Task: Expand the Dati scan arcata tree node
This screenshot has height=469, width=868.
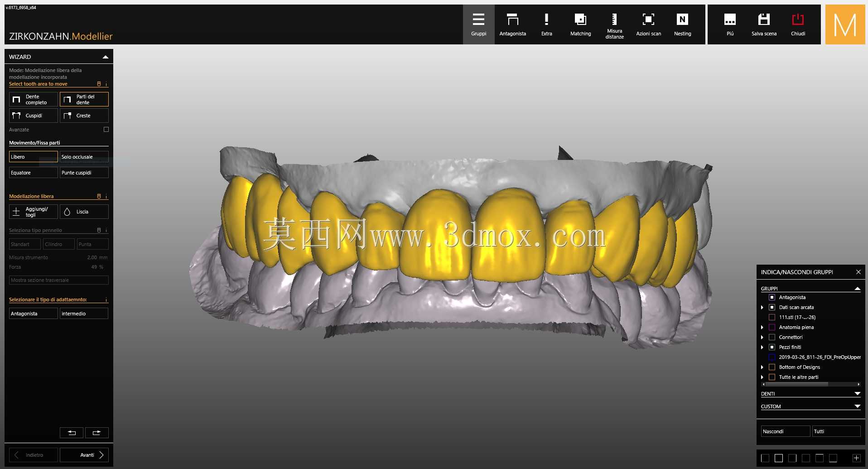Action: [762, 307]
